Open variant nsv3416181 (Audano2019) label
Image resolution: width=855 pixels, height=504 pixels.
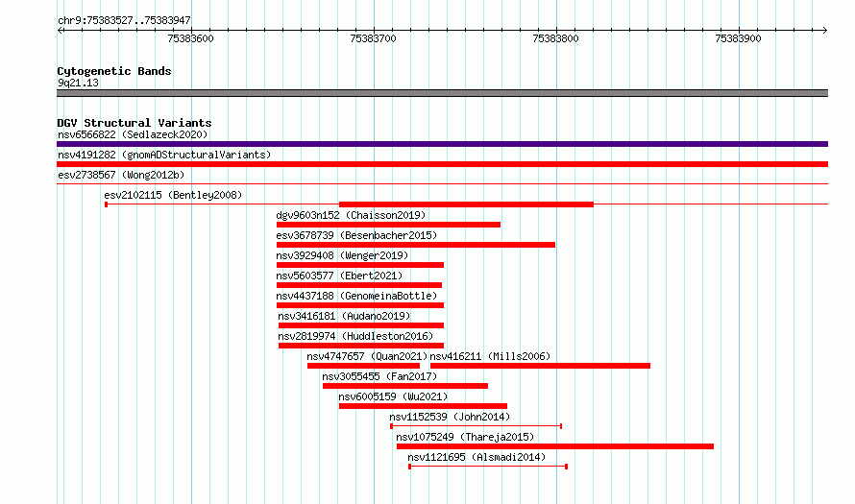point(344,316)
